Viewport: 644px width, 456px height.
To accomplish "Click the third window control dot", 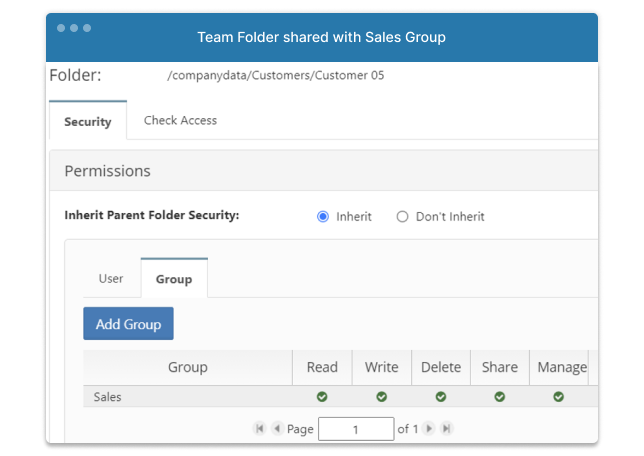I will [87, 28].
